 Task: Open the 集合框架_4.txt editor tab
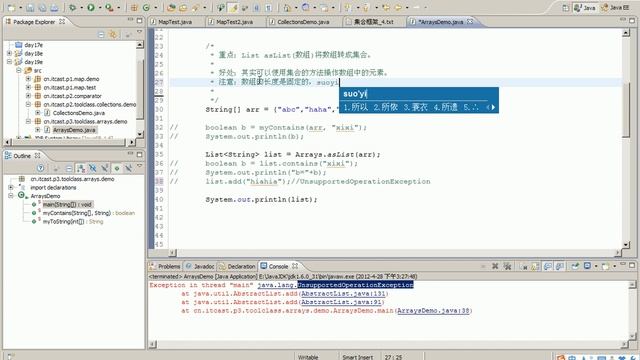point(373,22)
